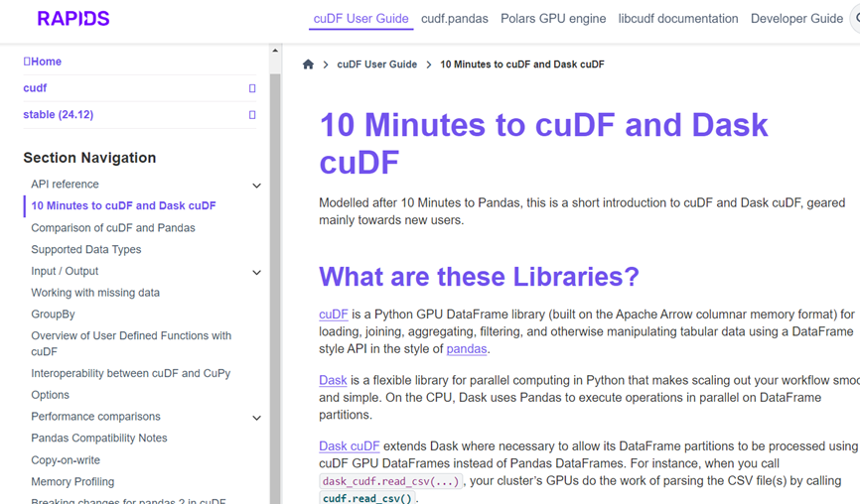
Task: Open Working with missing data page
Action: coord(95,293)
